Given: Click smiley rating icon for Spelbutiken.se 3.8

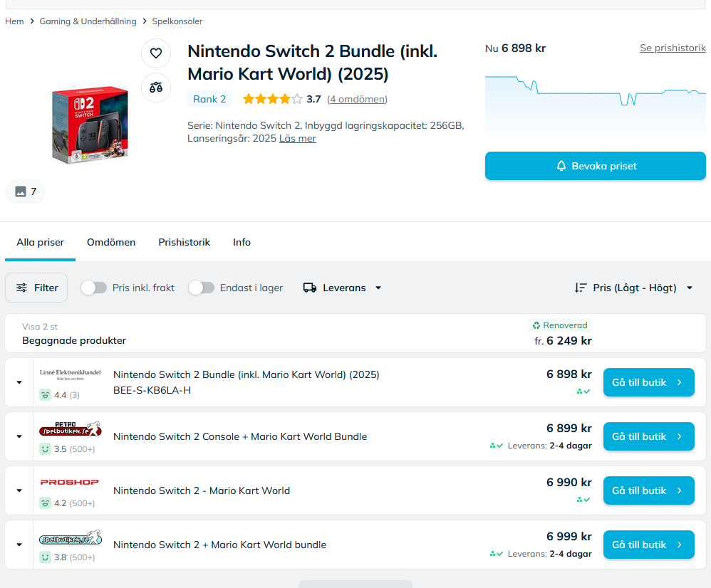Looking at the screenshot, I should [x=46, y=557].
